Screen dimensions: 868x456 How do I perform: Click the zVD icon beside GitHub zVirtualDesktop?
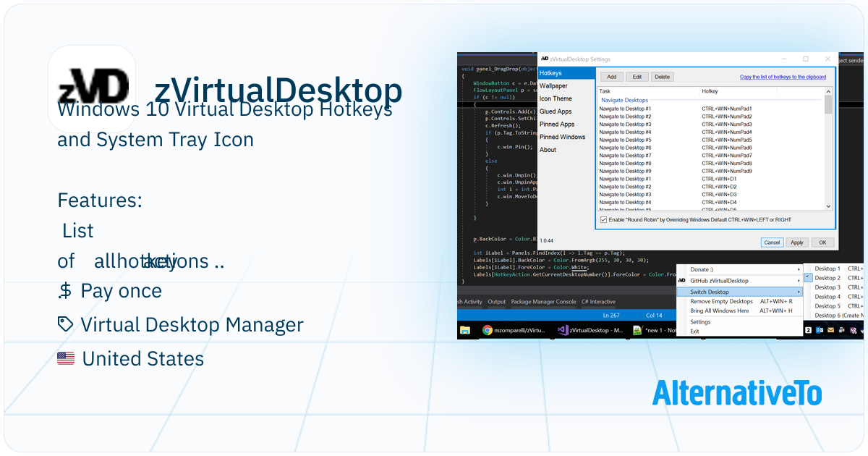tap(681, 280)
